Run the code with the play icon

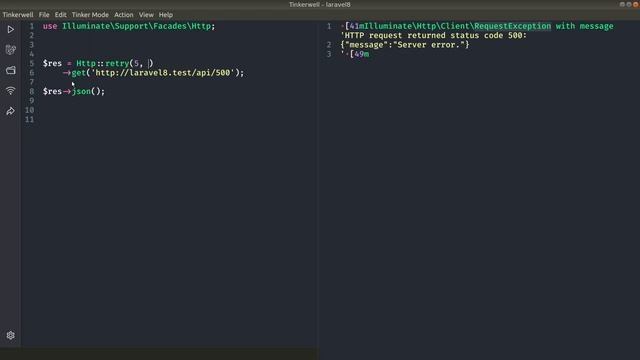point(11,29)
